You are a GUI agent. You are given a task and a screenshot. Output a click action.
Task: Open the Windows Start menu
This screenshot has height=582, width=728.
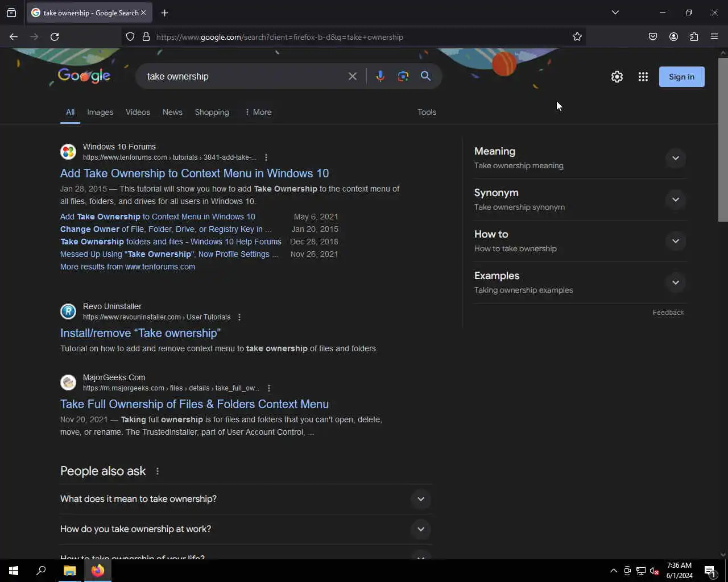click(14, 571)
